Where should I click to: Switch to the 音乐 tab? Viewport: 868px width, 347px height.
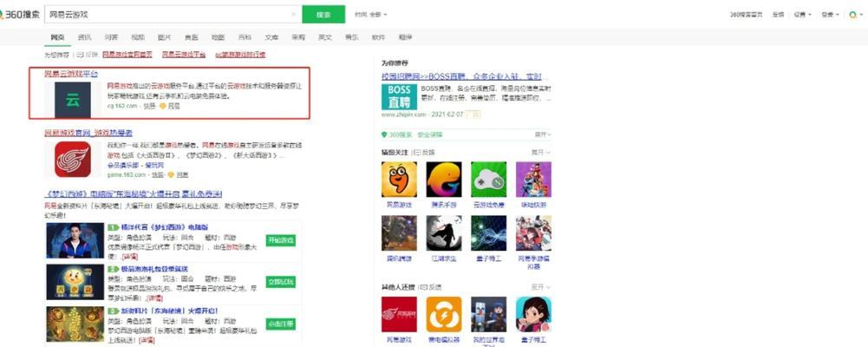tap(351, 37)
